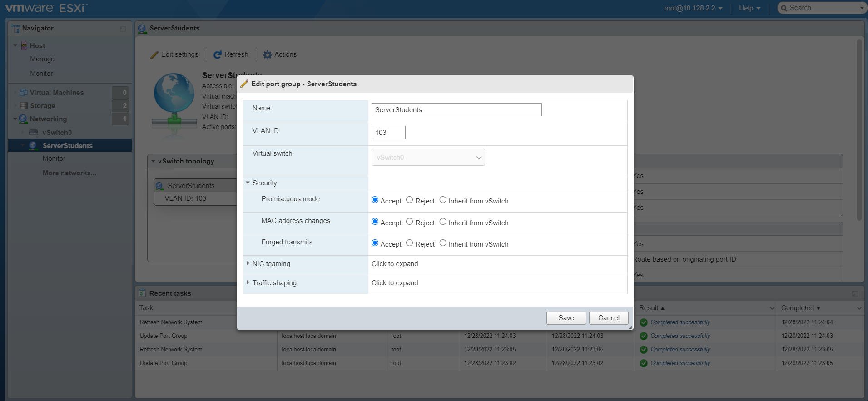Click the Actions gear icon
The height and width of the screenshot is (401, 868).
tap(268, 55)
